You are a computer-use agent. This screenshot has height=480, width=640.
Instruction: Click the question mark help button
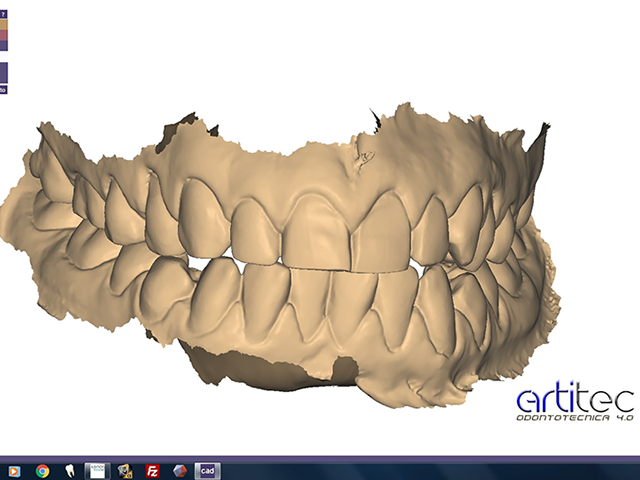(4, 14)
